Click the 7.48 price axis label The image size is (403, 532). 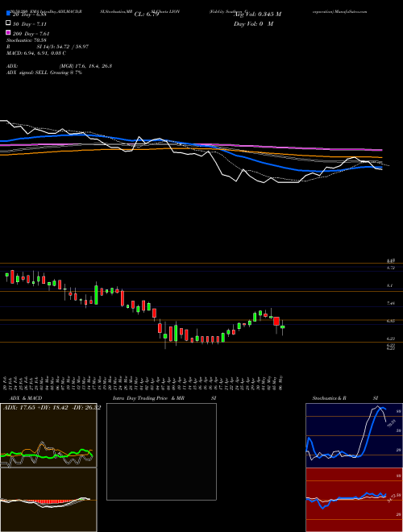391,303
